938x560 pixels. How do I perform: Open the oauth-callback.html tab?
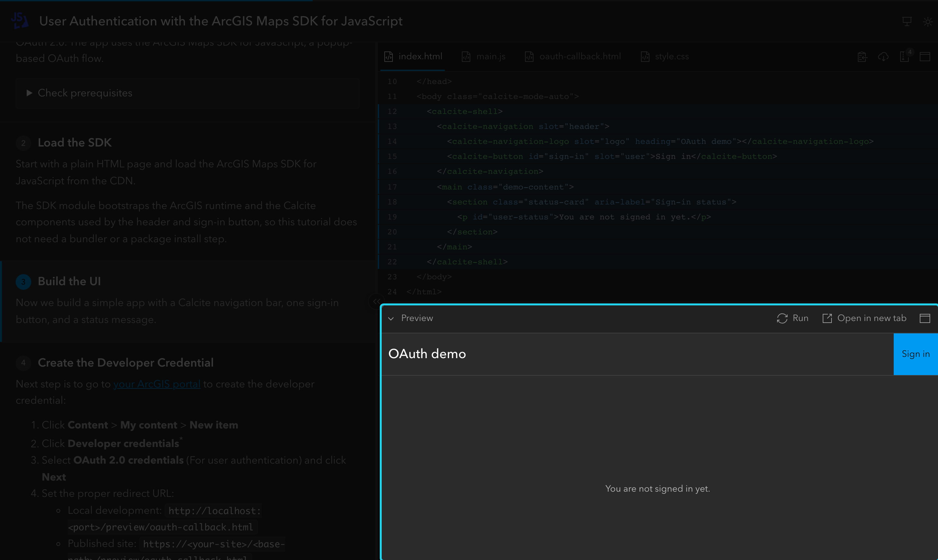(573, 57)
